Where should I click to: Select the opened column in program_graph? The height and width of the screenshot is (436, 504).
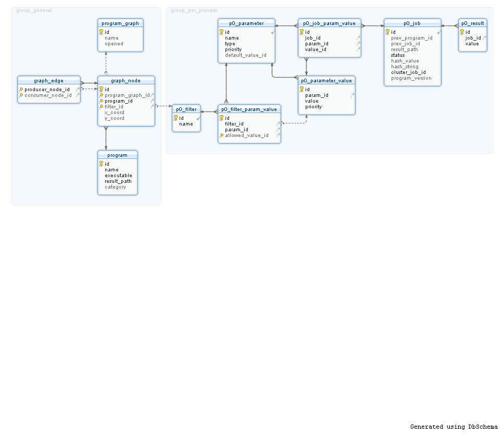pos(114,44)
